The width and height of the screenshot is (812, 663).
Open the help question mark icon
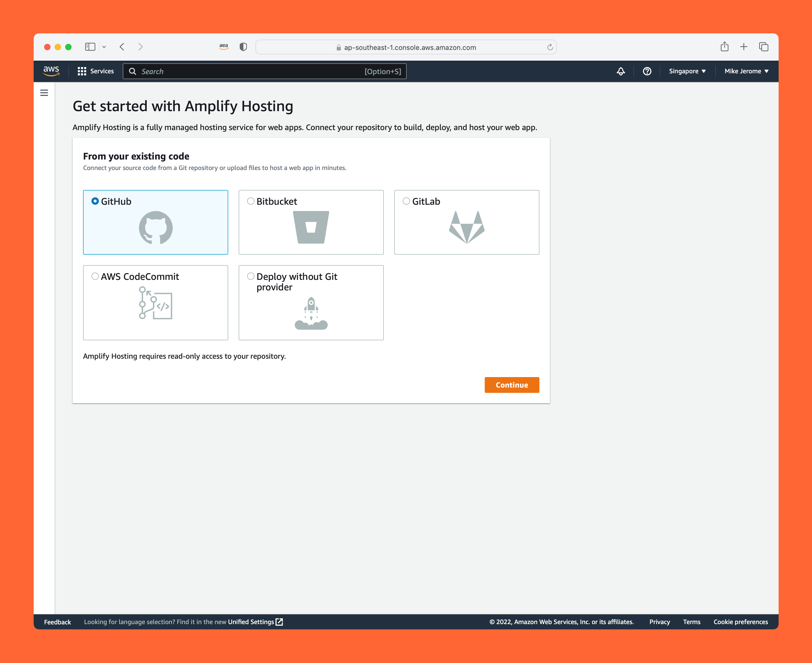tap(647, 71)
